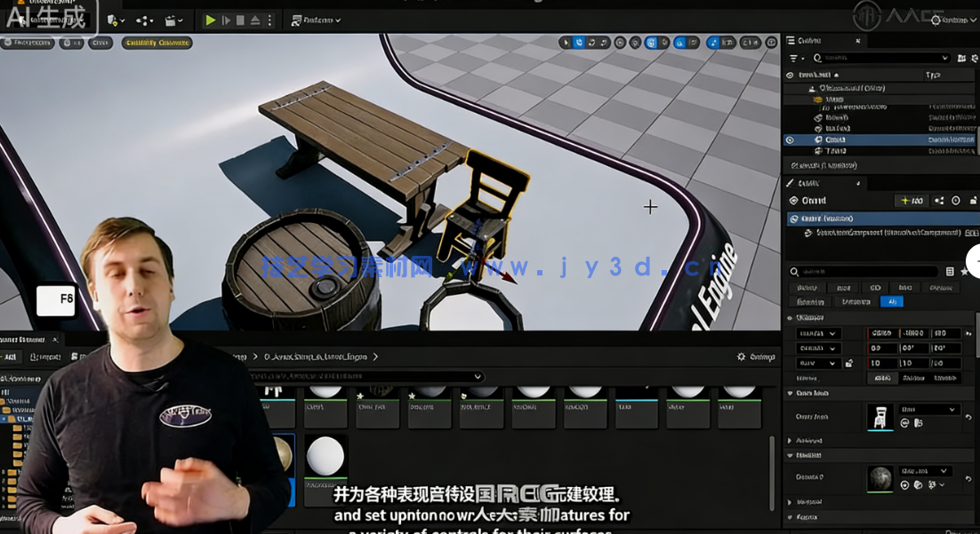Click the All filter tab in Details panel
Viewport: 980px width, 534px height.
pos(893,301)
